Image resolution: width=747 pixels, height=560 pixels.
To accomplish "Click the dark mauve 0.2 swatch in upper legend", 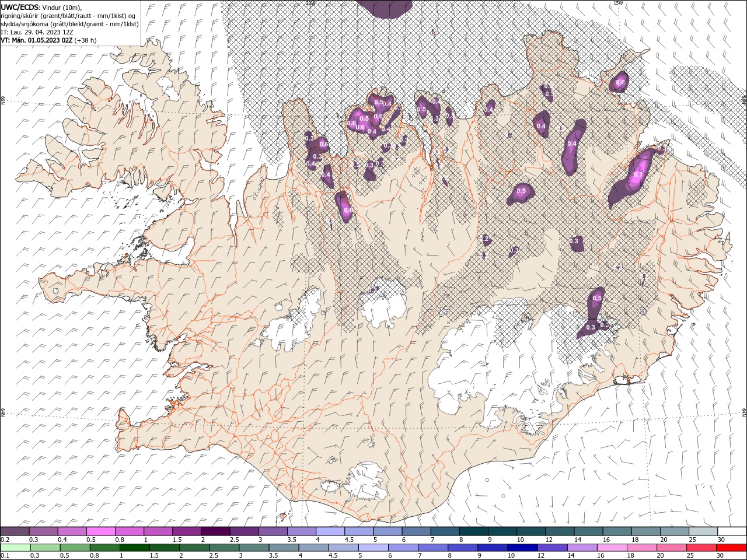I will pos(15,531).
